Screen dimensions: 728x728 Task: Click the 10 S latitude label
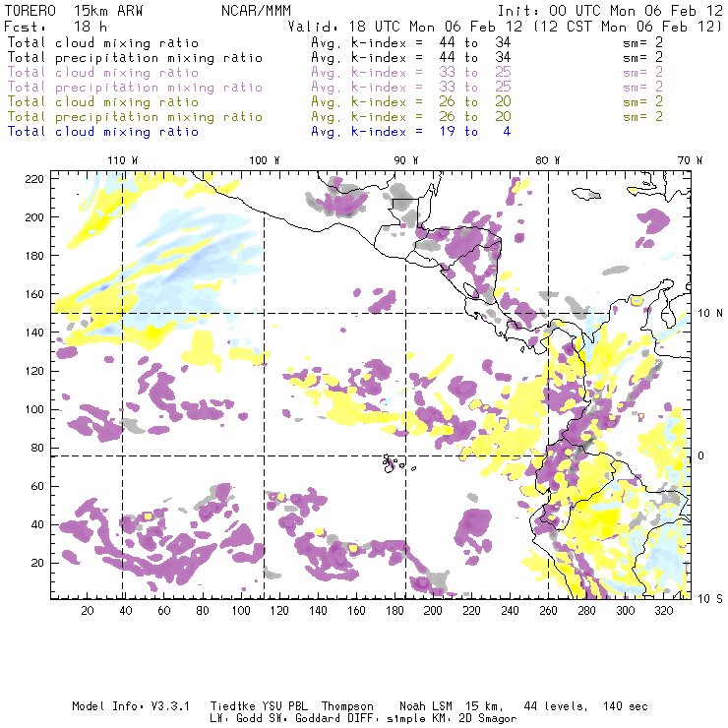tap(708, 598)
